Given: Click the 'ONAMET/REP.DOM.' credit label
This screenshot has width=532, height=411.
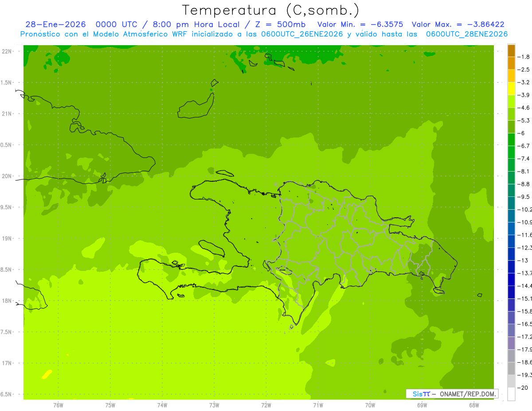Looking at the screenshot, I should click(467, 394).
